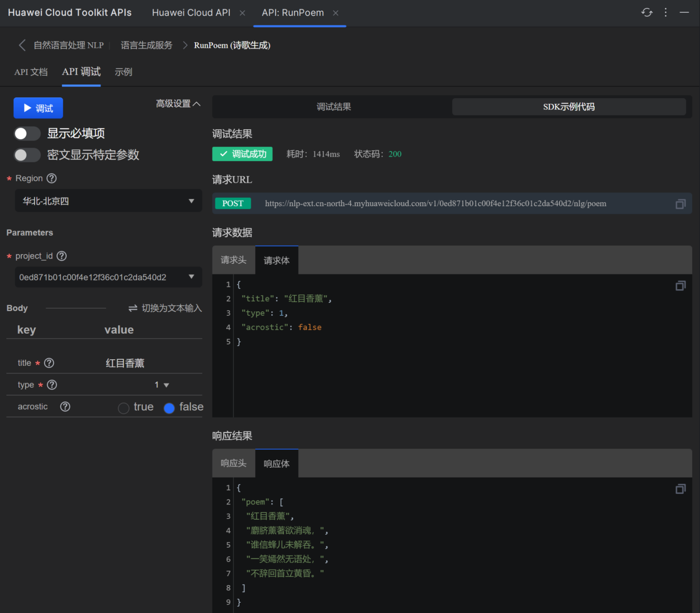Toggle the 显示必填项 switch
The width and height of the screenshot is (700, 613).
[27, 133]
